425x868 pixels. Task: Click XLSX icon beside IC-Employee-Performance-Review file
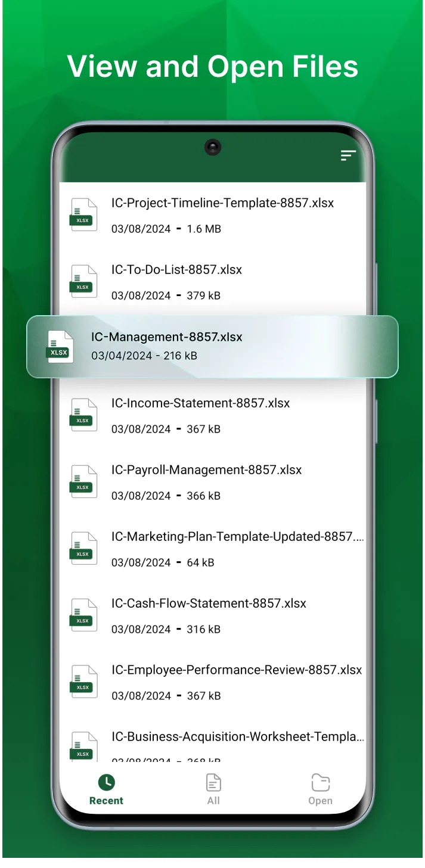click(x=83, y=682)
